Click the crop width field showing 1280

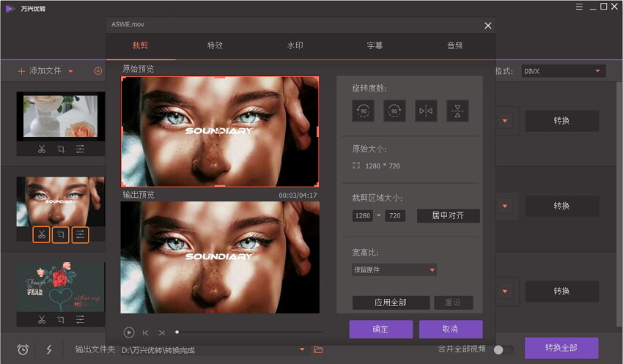(x=362, y=216)
